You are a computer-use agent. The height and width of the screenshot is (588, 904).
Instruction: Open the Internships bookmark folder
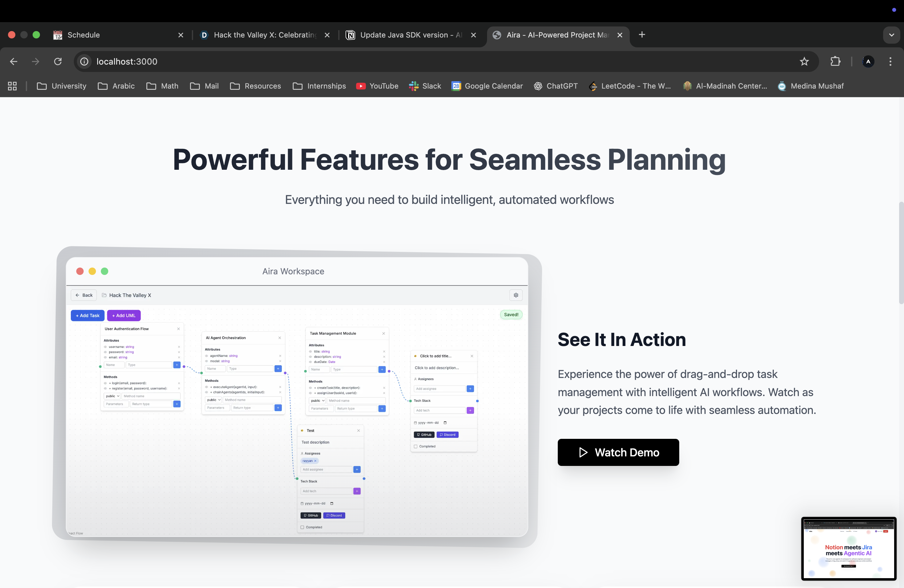319,86
